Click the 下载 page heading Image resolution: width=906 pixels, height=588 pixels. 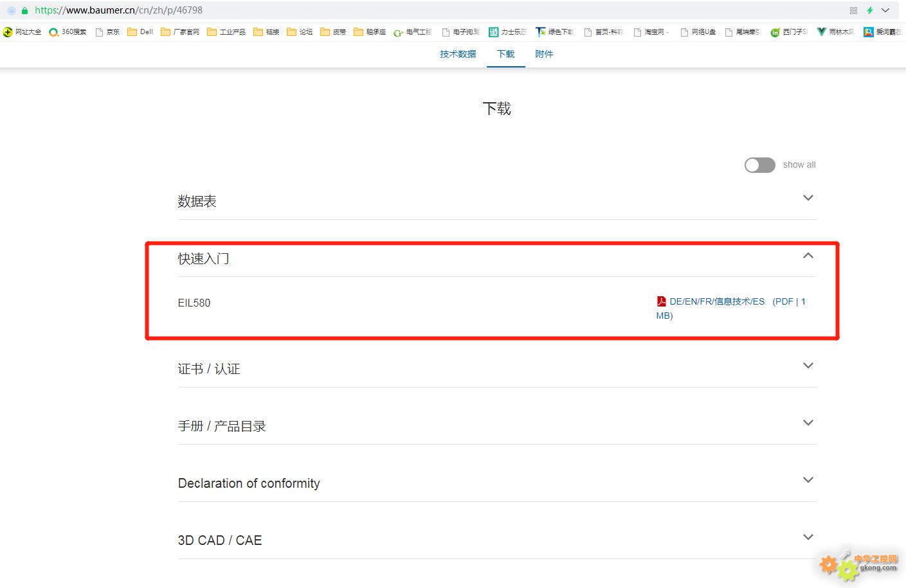(497, 109)
